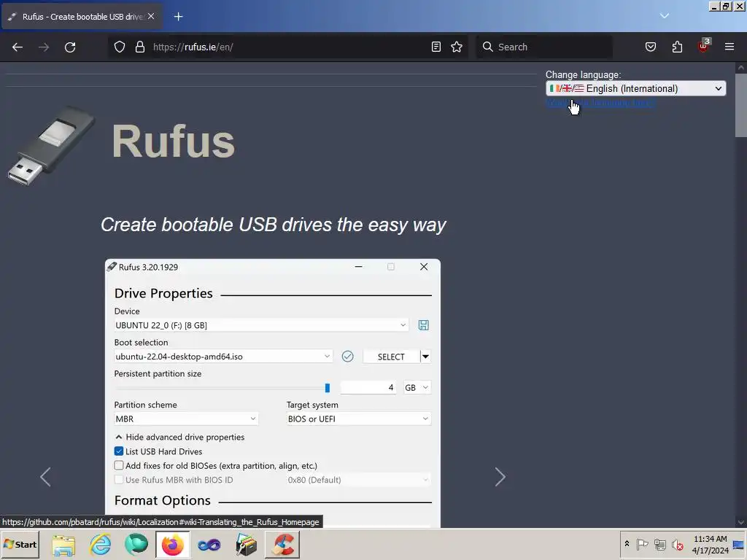Show the previous screenshot with left arrow
This screenshot has height=560, width=747.
click(x=45, y=477)
